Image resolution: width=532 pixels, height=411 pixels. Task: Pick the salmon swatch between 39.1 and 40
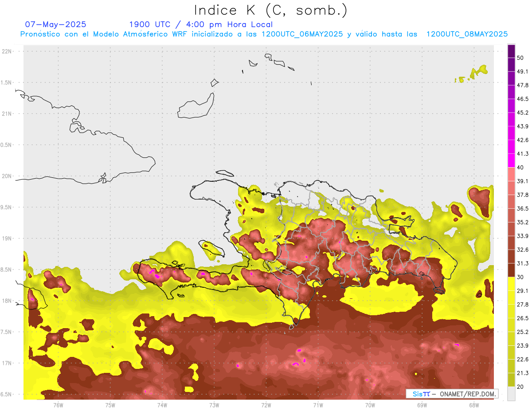[511, 174]
